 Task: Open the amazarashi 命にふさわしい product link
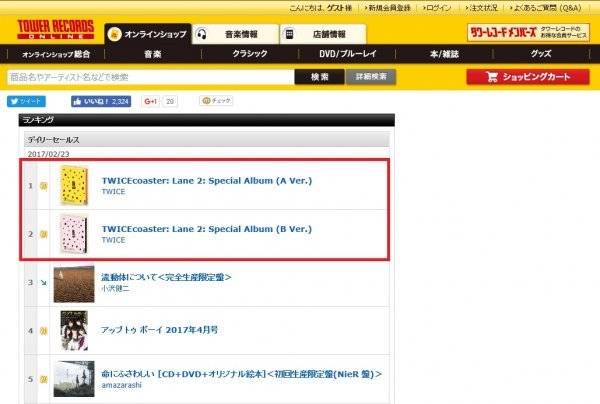coord(241,374)
